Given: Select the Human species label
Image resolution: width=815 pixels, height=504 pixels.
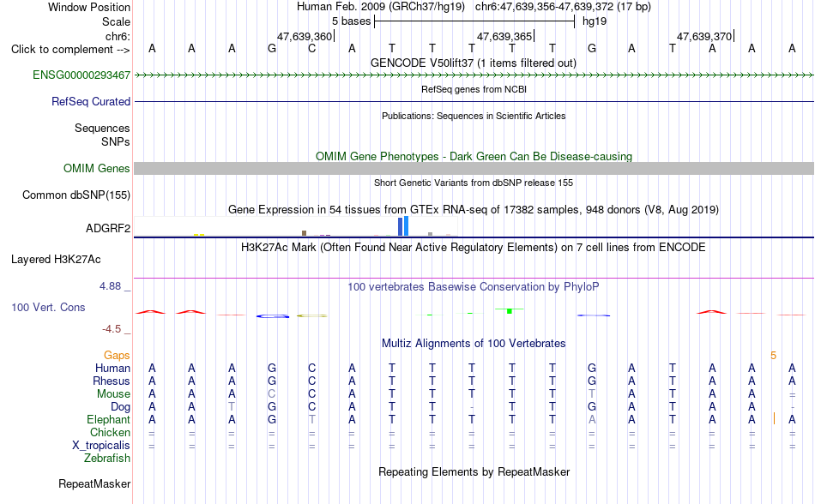Looking at the screenshot, I should (x=112, y=368).
